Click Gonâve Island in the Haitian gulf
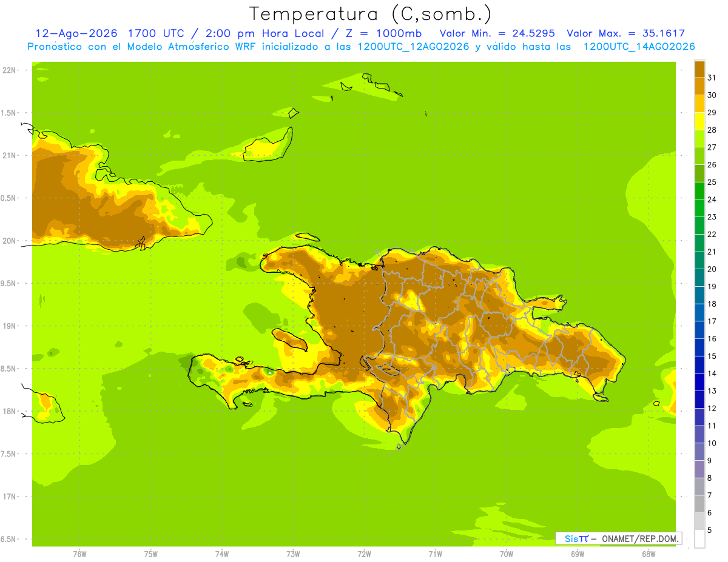Viewport: 728px width, 562px height. (x=290, y=340)
